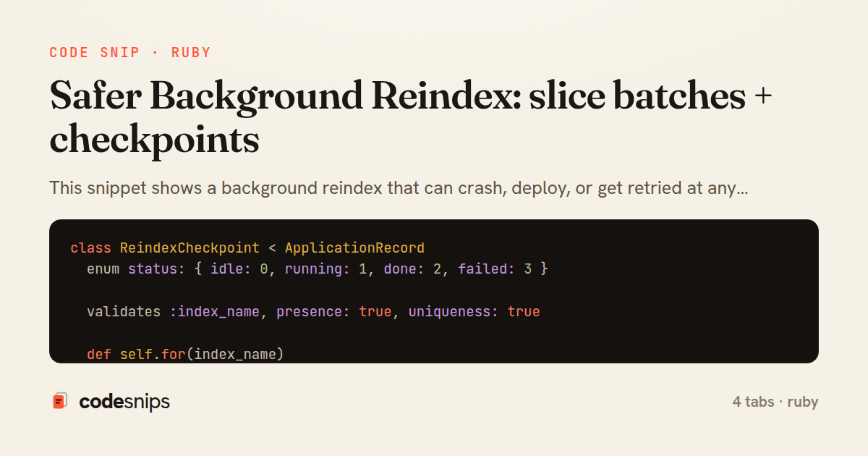Click the Ruby code block preview

pyautogui.click(x=434, y=291)
